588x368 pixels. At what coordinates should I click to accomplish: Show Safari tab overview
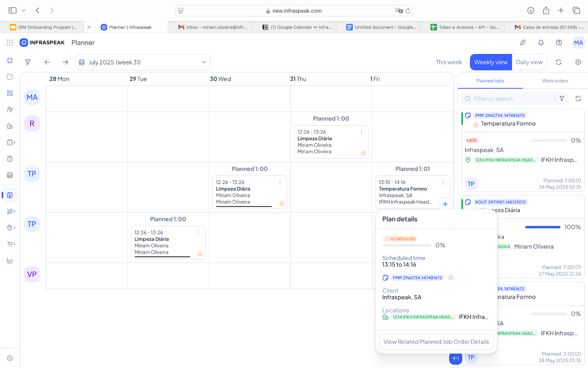pos(576,11)
